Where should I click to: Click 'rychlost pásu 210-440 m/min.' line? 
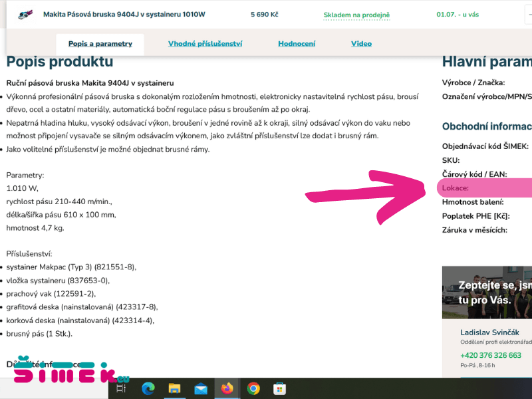[x=59, y=201]
